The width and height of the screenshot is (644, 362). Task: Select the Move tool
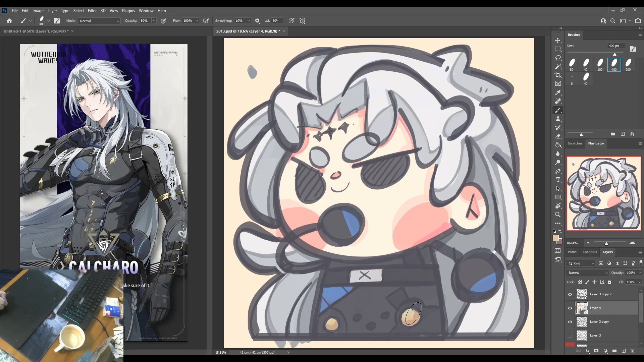click(x=558, y=40)
